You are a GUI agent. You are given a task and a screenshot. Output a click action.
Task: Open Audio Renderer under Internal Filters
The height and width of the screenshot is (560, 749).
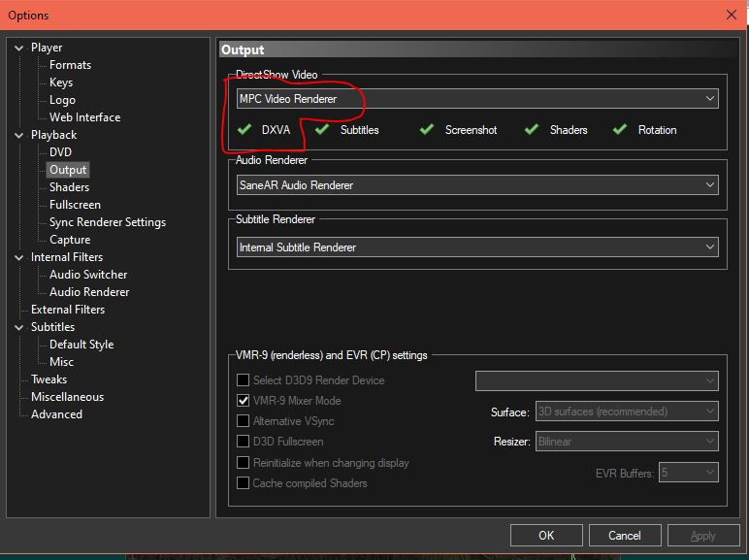[89, 292]
